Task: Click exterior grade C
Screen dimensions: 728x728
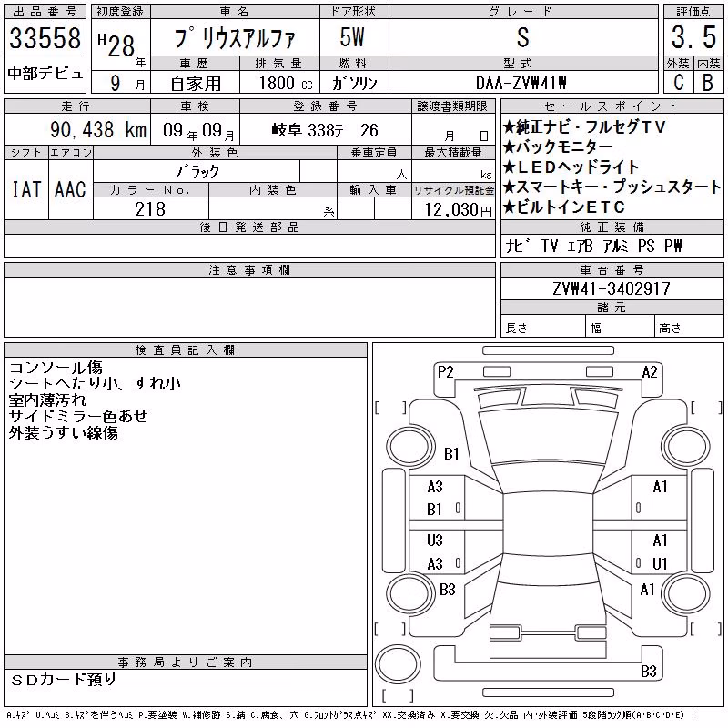Action: coord(678,82)
